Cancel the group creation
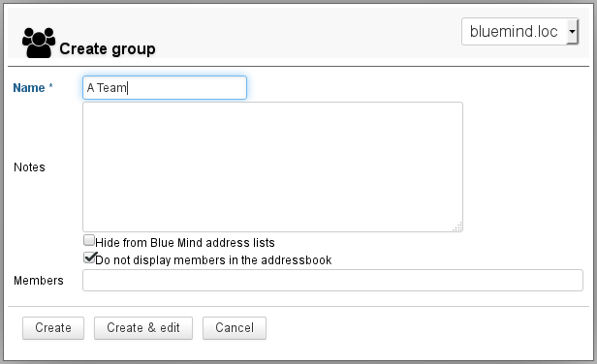Screen dimensions: 597x364 pyautogui.click(x=235, y=328)
